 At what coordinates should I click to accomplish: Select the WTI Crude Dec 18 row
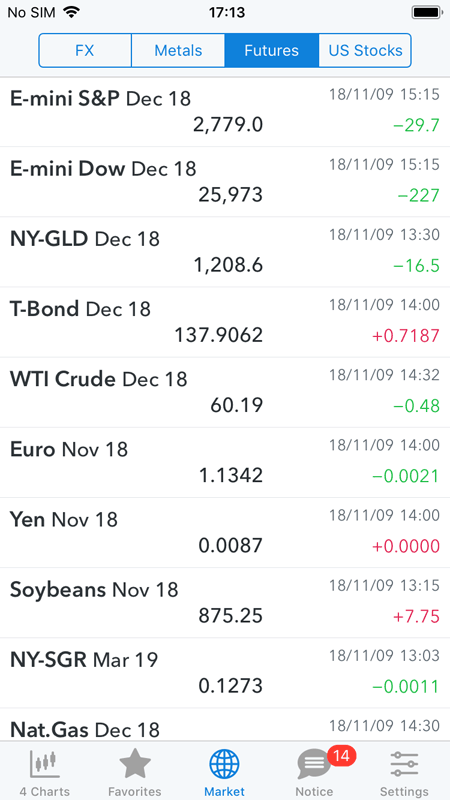click(x=225, y=392)
